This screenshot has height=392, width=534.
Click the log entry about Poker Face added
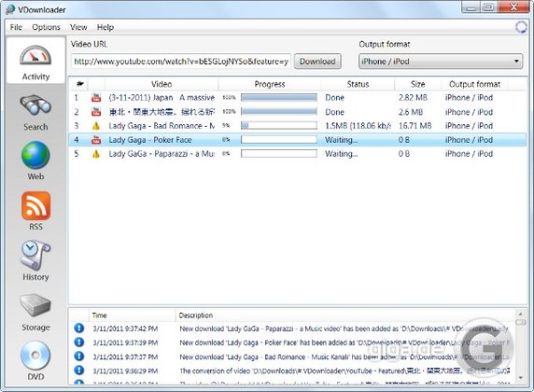(344, 343)
